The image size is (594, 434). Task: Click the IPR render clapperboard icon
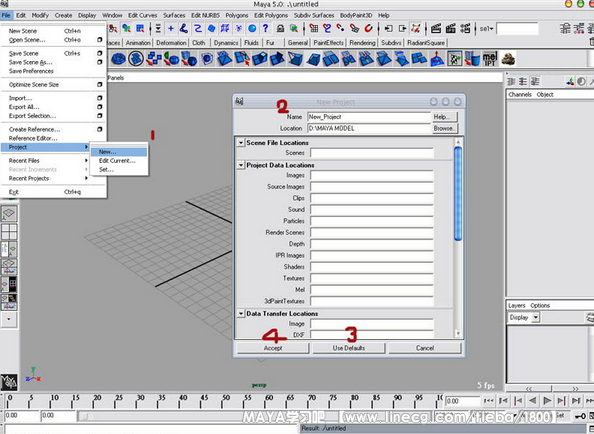[450, 28]
